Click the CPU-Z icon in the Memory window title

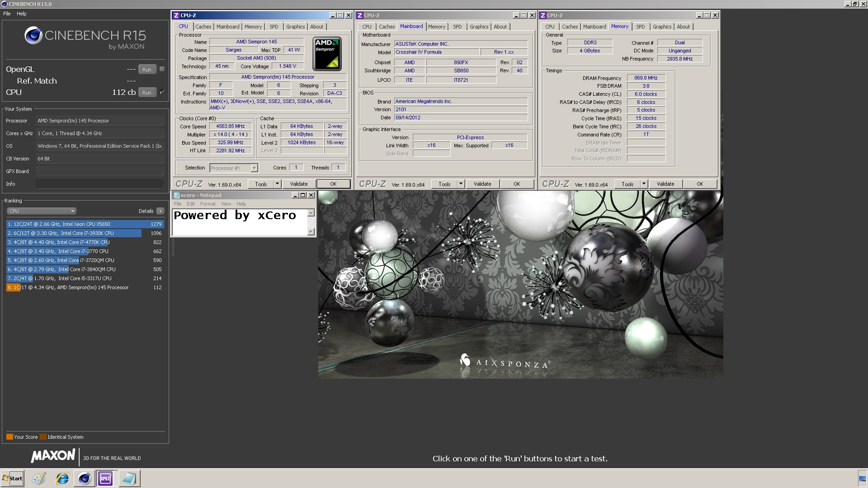tap(543, 15)
